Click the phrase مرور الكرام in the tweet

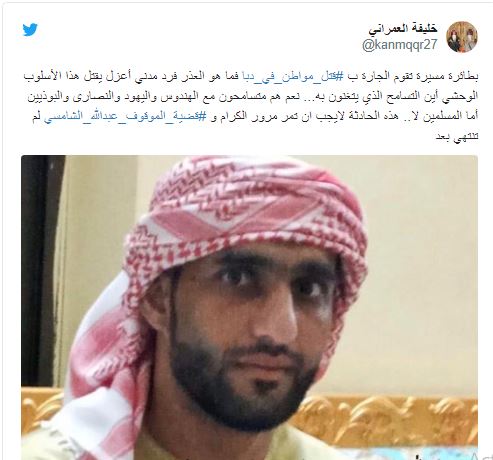coord(254,116)
